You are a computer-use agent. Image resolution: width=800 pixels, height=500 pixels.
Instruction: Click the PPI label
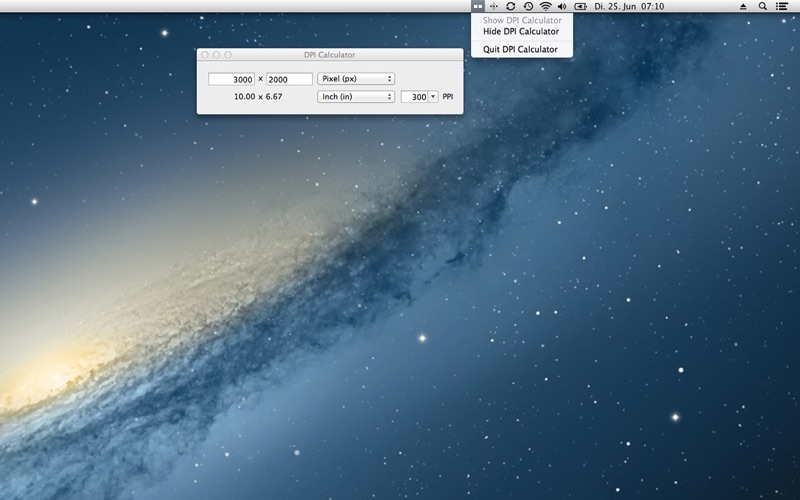coord(447,96)
